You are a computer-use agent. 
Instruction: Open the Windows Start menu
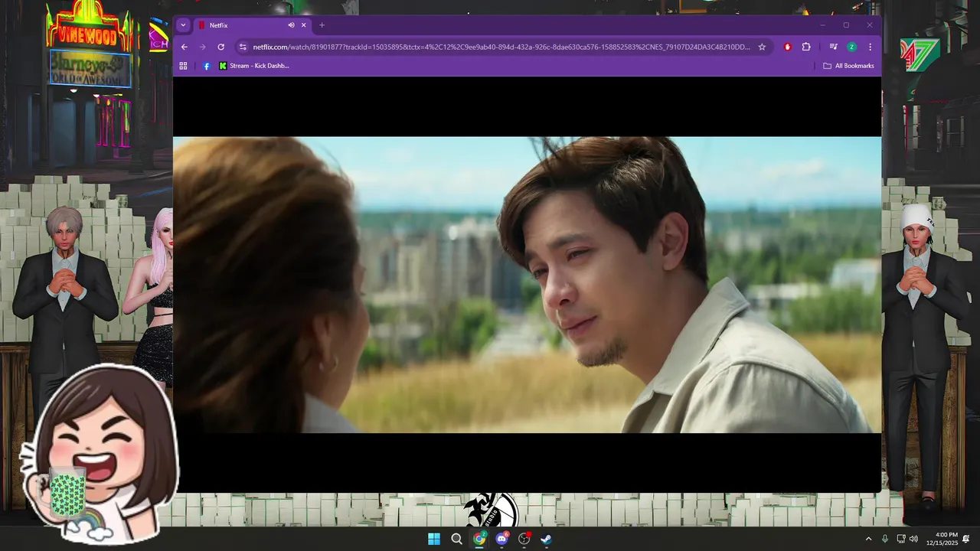tap(434, 539)
